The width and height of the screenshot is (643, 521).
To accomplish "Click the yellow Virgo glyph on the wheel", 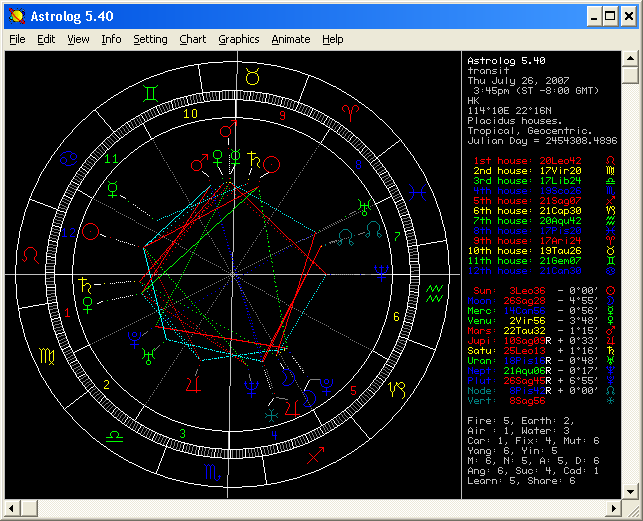I will [47, 355].
